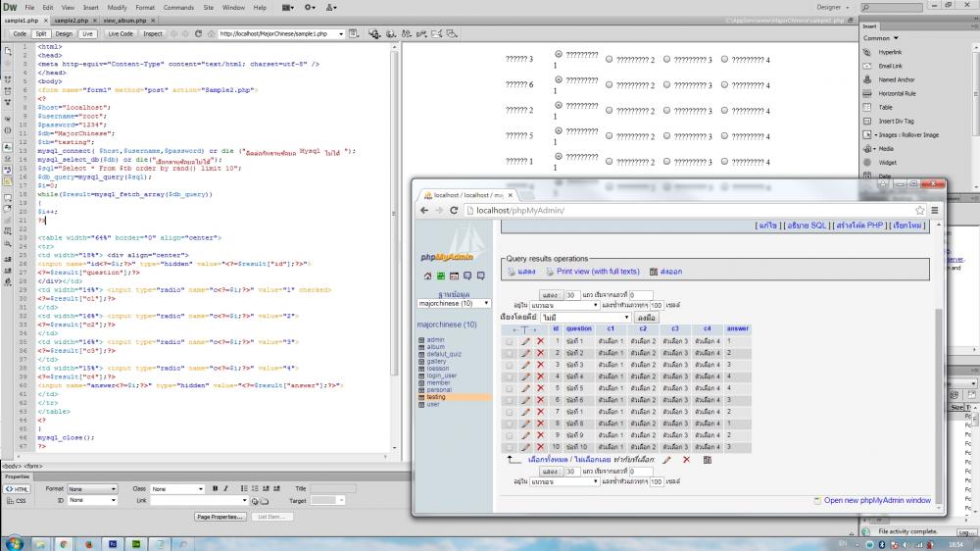980x551 pixels.
Task: Select option 4 radio in the '?????? 2' row
Action: pyautogui.click(x=724, y=110)
